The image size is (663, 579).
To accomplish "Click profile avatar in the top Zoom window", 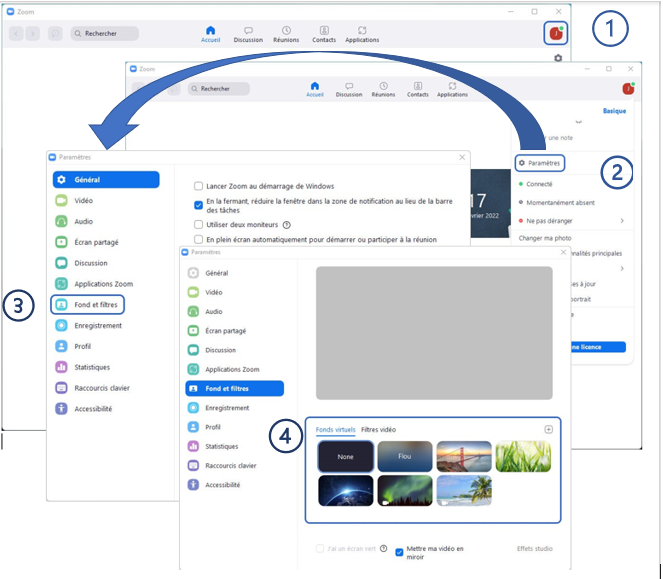I will pos(556,33).
